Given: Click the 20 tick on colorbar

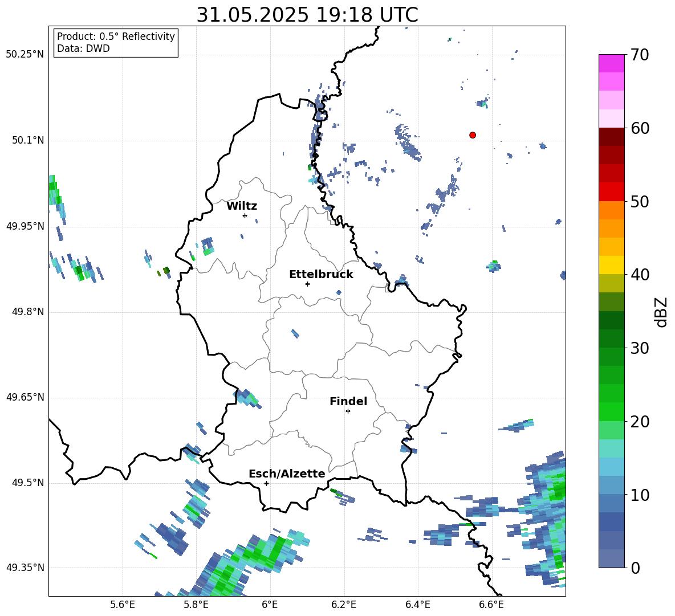Looking at the screenshot, I should point(640,422).
